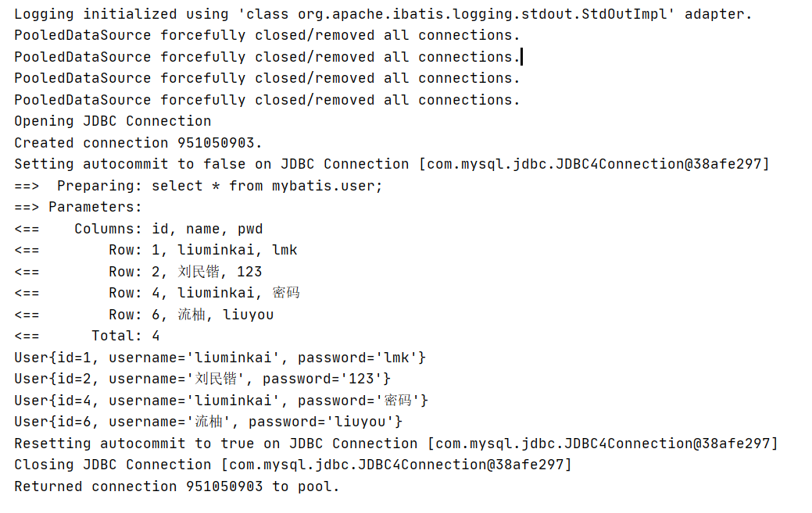Click the 'Columns: id, name, pwd' line
This screenshot has height=513, width=812.
(139, 229)
